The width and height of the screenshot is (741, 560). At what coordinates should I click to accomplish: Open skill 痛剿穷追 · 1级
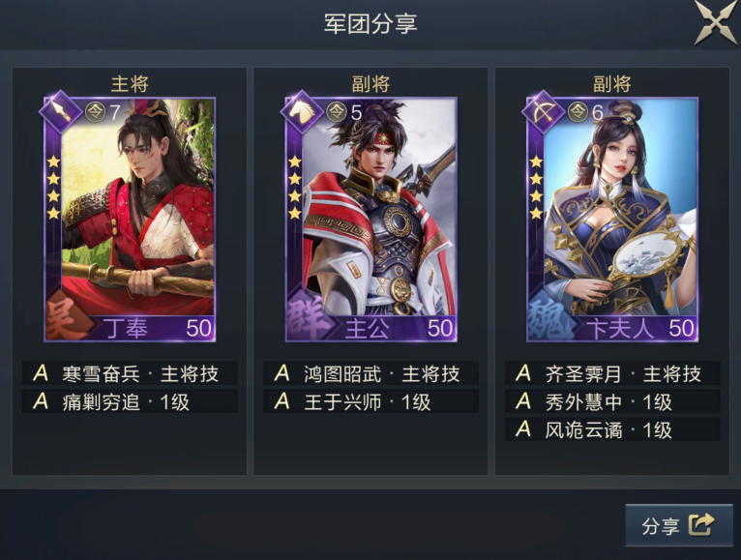(130, 401)
